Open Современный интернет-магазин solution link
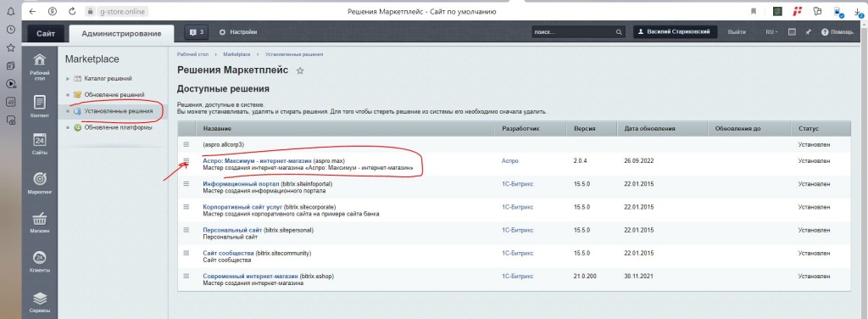 click(x=250, y=276)
